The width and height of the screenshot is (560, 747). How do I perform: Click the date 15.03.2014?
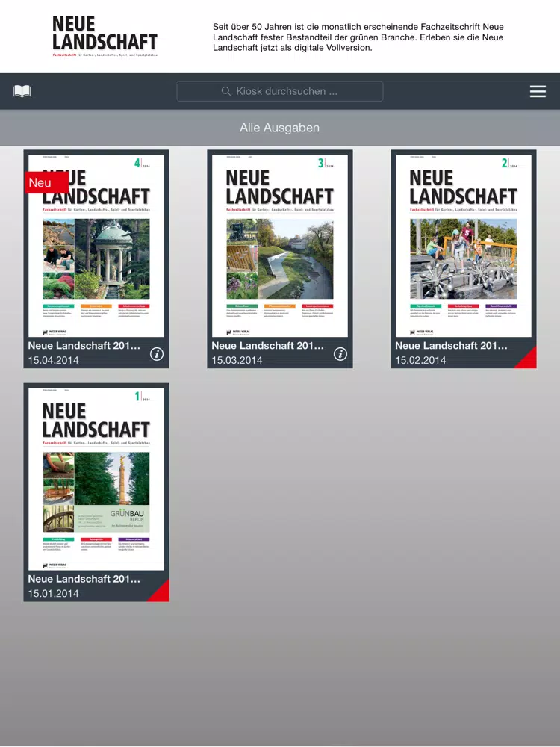(237, 360)
